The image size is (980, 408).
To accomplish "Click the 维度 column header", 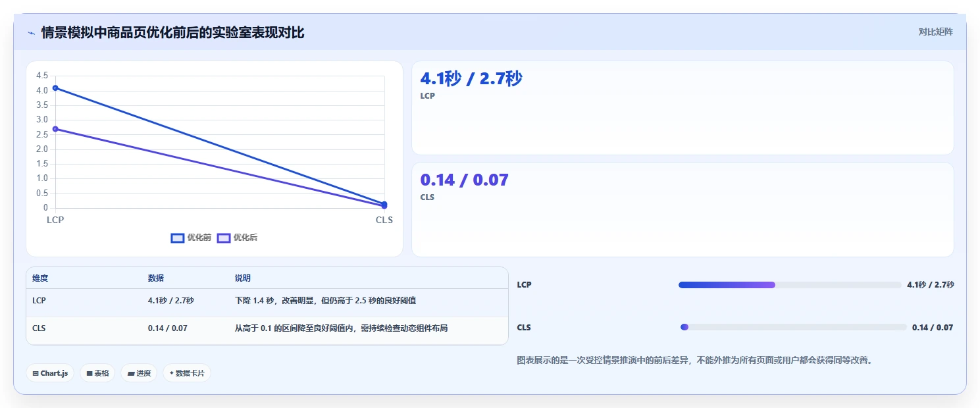I will pos(40,278).
